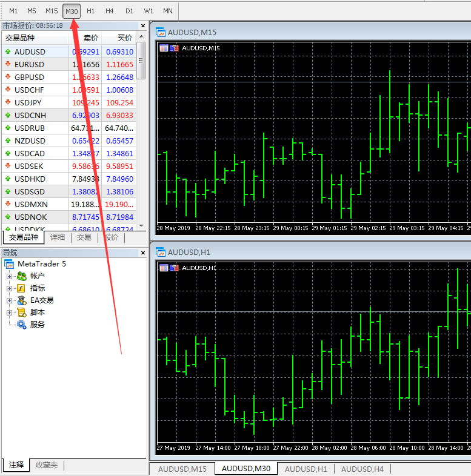Click the red down arrow beside GBPUSD

pyautogui.click(x=8, y=77)
